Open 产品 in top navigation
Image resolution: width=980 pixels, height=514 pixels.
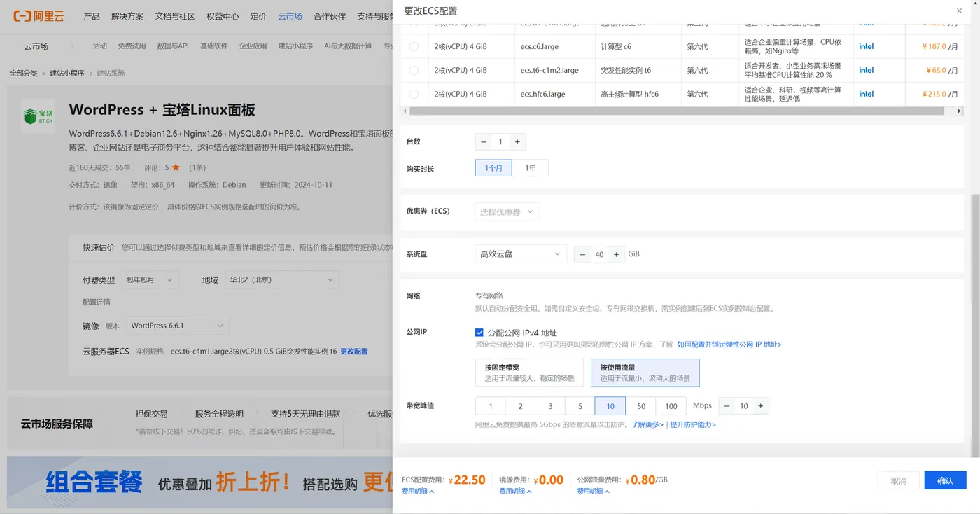click(92, 16)
